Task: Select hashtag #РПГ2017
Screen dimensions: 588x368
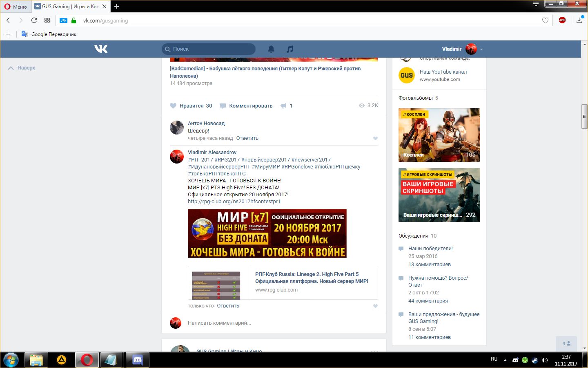Action: point(200,160)
